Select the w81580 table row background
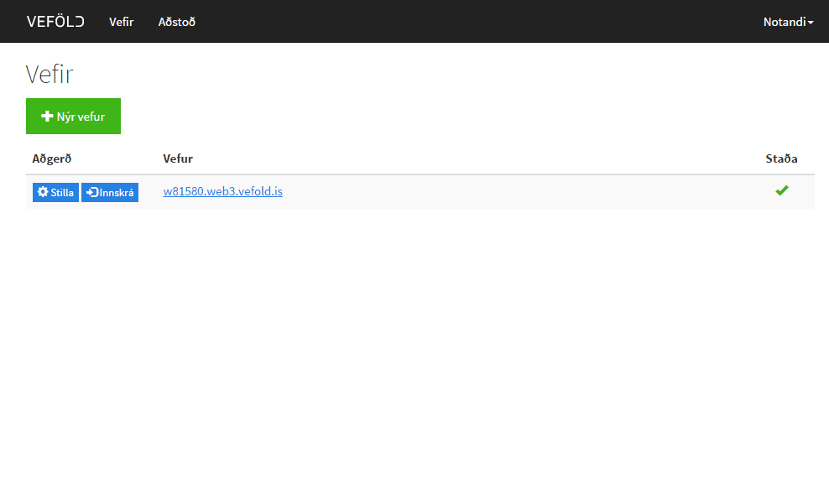 [x=503, y=192]
